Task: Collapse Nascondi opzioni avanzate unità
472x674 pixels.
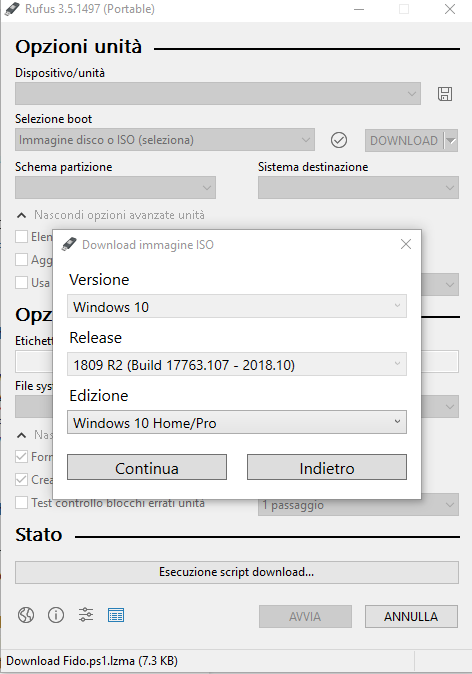Action: [110, 215]
